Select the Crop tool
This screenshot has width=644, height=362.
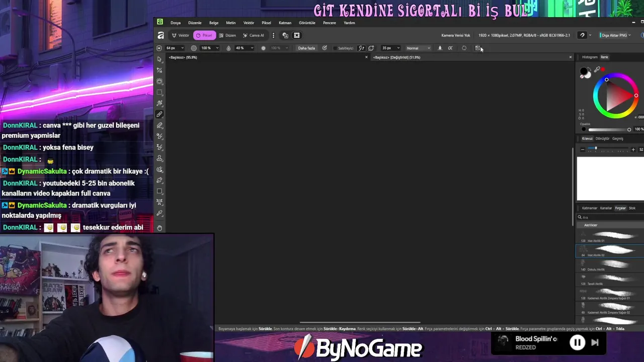(159, 70)
